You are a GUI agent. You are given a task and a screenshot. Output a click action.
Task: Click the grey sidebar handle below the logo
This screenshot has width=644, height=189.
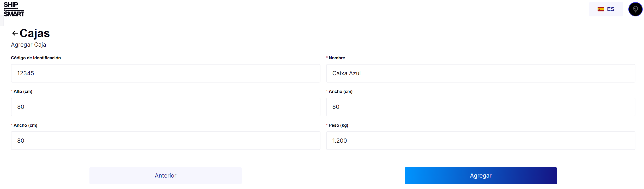2,21
